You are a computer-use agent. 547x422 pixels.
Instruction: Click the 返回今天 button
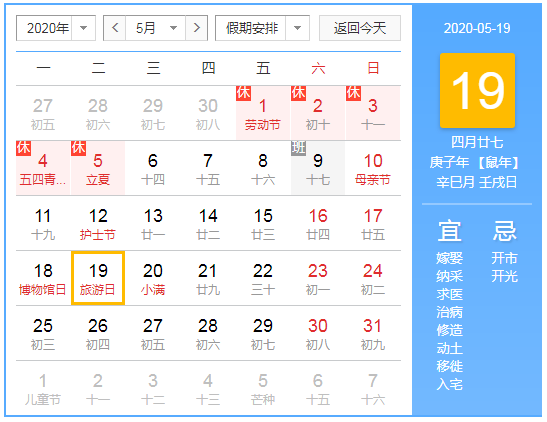(360, 28)
